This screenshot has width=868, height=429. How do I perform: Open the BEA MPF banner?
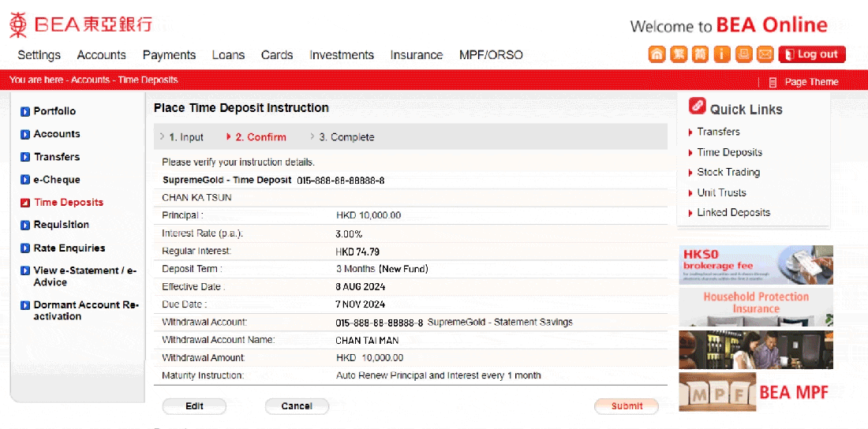[756, 392]
